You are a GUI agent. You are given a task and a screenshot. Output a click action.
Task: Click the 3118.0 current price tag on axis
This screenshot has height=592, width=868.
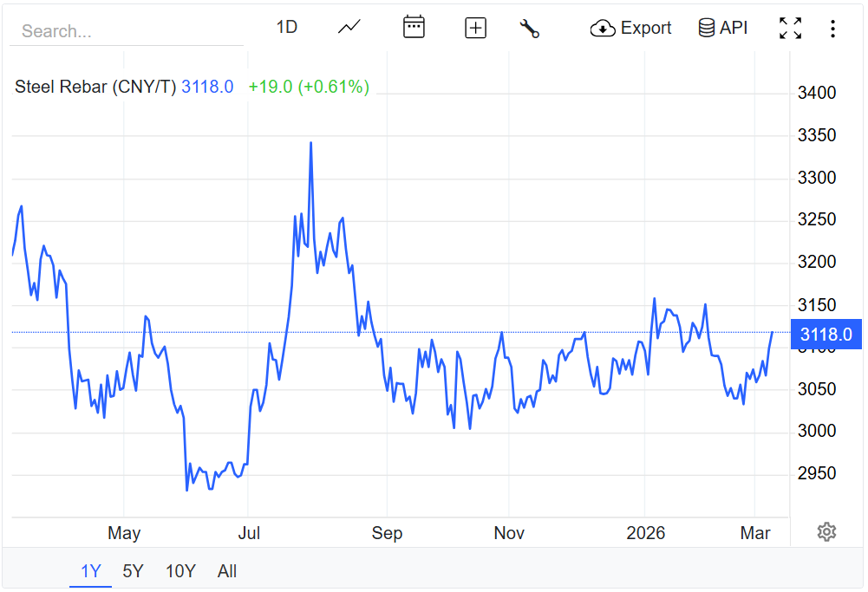point(826,335)
